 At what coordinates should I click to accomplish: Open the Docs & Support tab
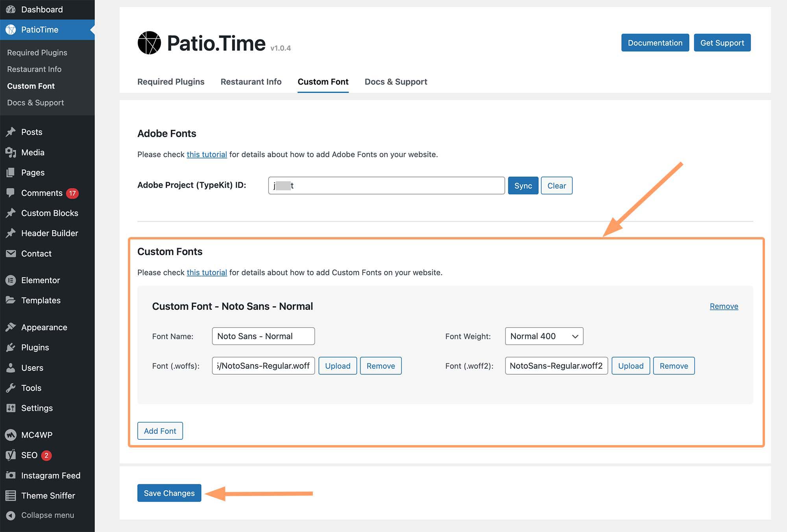pos(395,82)
